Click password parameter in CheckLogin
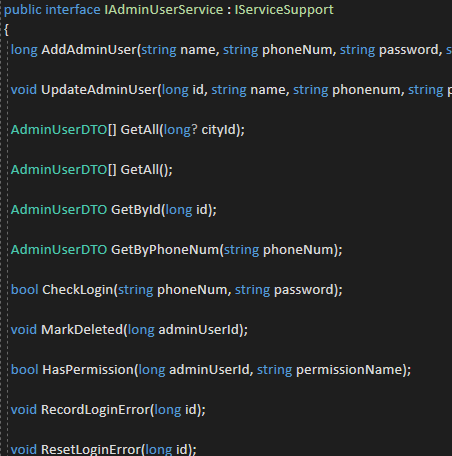452x456 pixels. point(304,290)
